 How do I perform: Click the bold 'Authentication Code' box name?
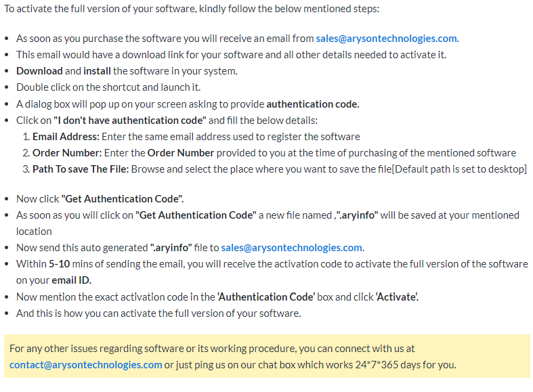[266, 297]
